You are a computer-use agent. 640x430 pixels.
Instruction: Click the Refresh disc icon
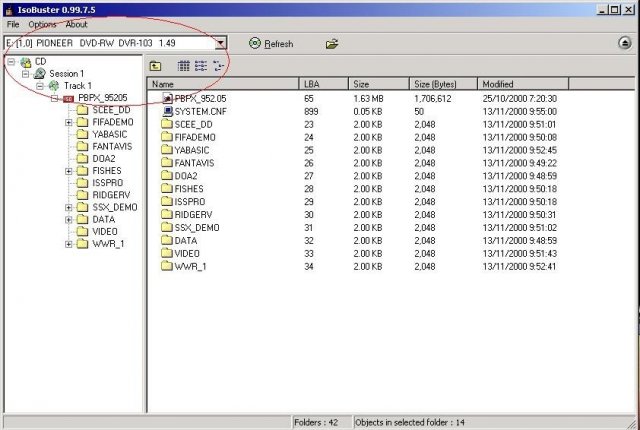pos(255,43)
